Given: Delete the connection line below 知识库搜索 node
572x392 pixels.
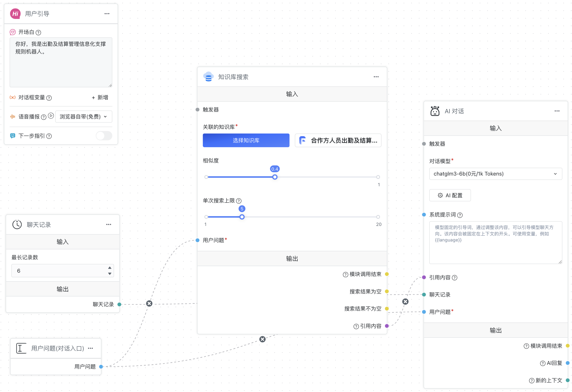Looking at the screenshot, I should click(262, 339).
